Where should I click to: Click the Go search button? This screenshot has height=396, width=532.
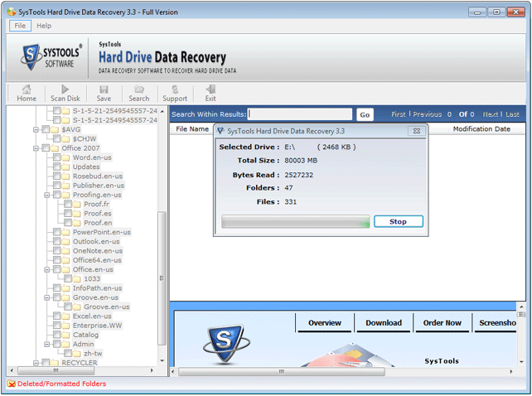click(365, 114)
